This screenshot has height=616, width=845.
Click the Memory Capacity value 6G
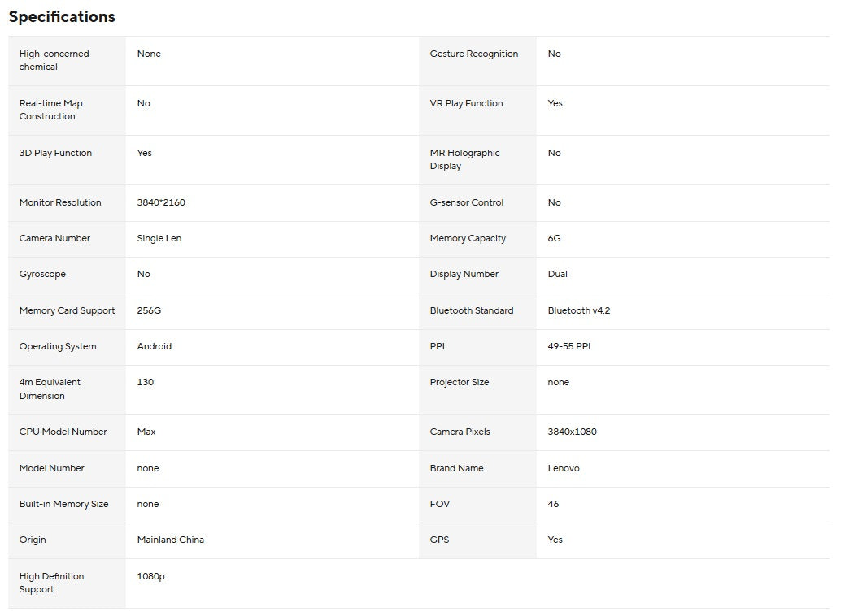(x=554, y=238)
